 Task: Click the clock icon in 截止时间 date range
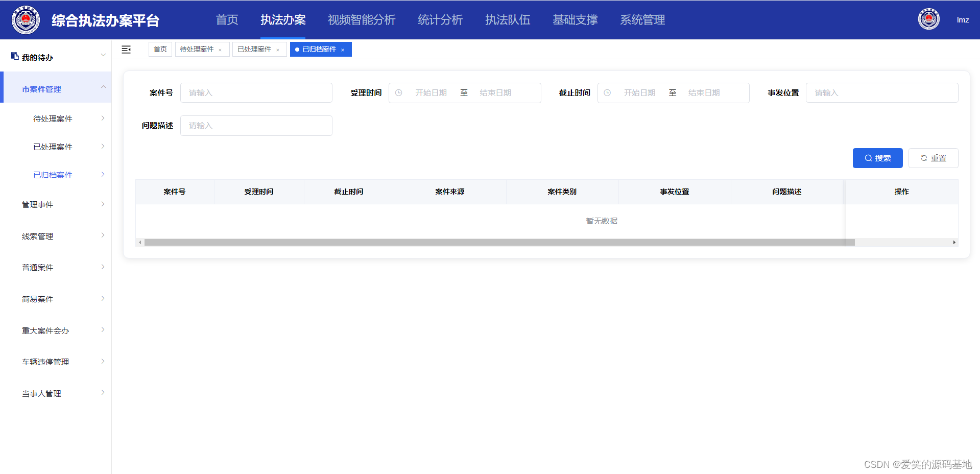(x=607, y=93)
